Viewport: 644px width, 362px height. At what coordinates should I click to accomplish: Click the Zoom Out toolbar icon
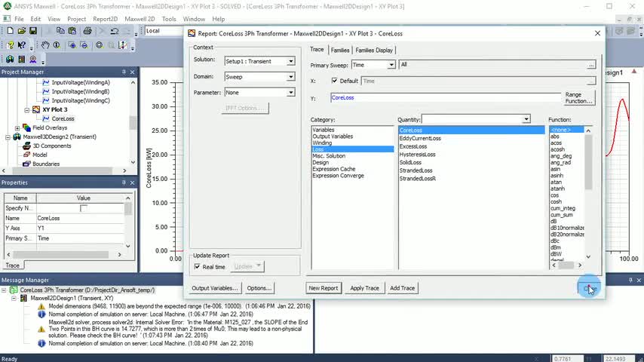pyautogui.click(x=84, y=45)
